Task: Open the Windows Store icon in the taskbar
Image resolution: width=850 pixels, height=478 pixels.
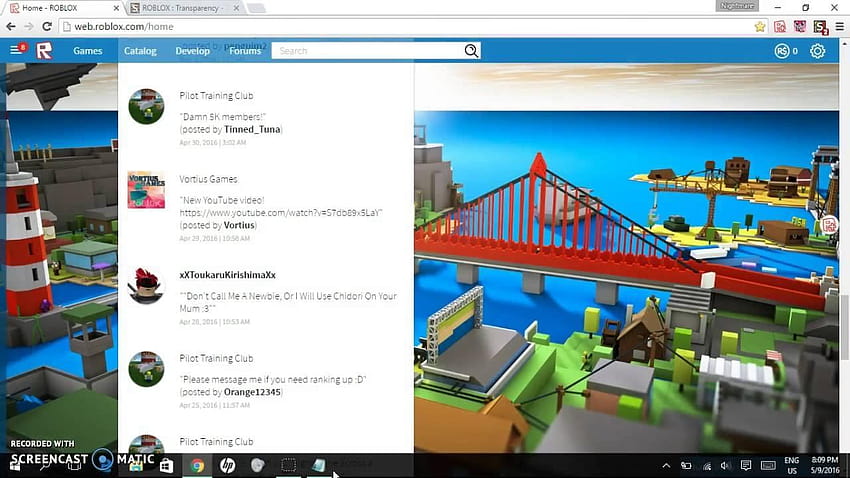Action: pyautogui.click(x=166, y=465)
